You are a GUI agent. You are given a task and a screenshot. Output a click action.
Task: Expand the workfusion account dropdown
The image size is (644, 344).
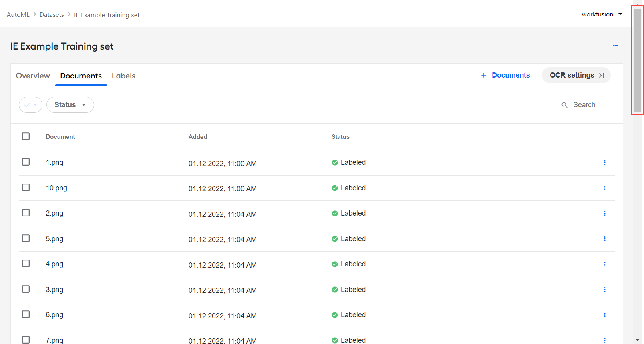(x=602, y=14)
